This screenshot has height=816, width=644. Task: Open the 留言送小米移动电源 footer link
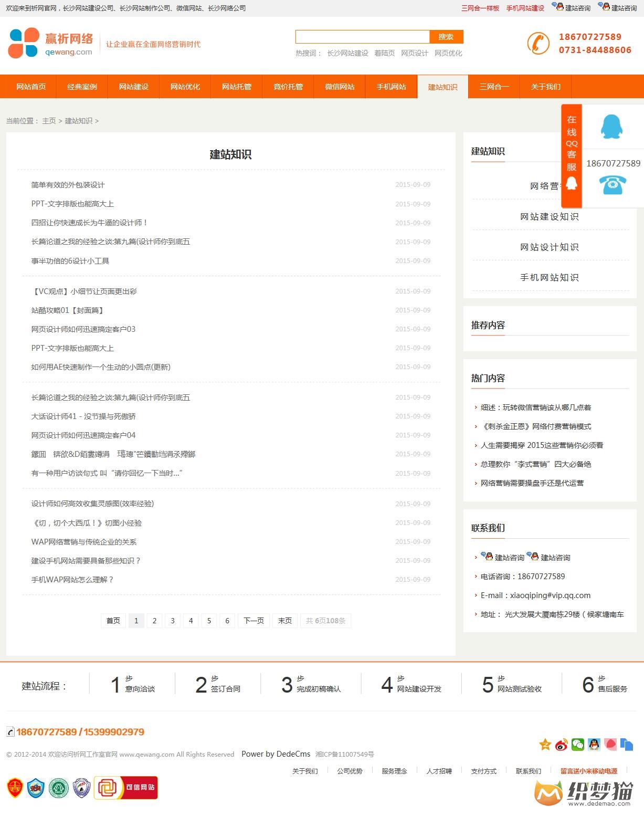click(x=588, y=771)
